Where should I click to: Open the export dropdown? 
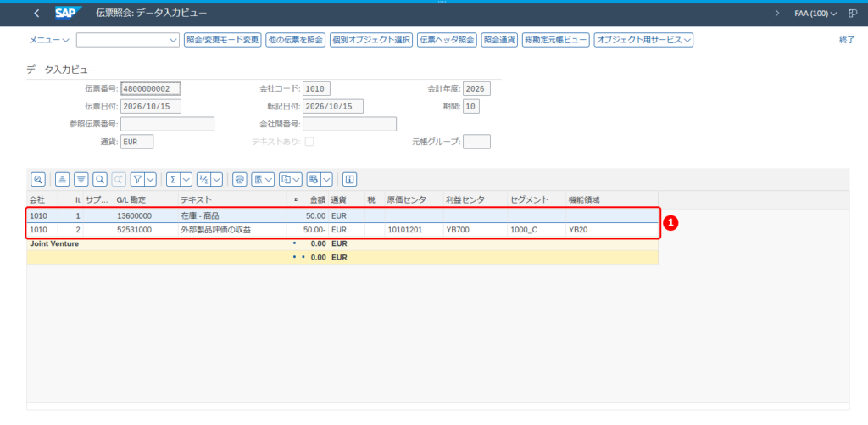[291, 179]
